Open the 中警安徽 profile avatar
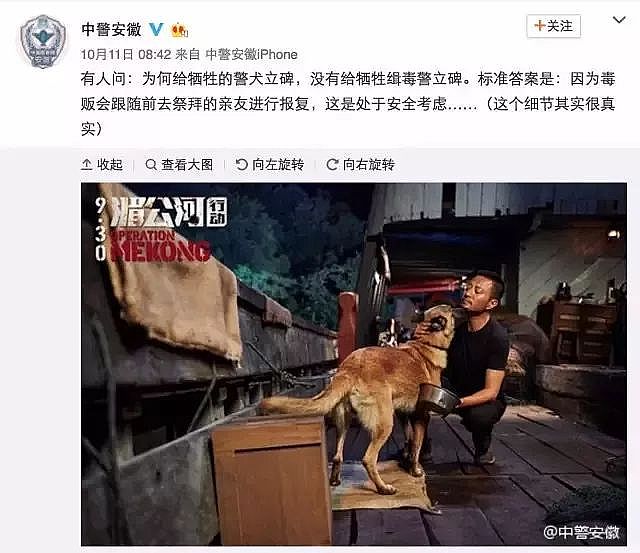The height and width of the screenshot is (553, 640). 43,41
